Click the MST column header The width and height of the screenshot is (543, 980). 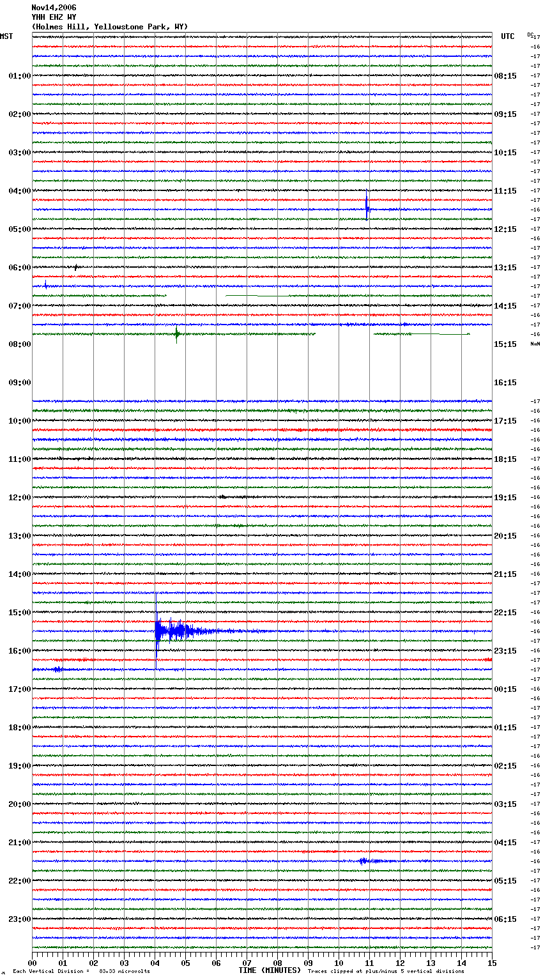(x=6, y=36)
